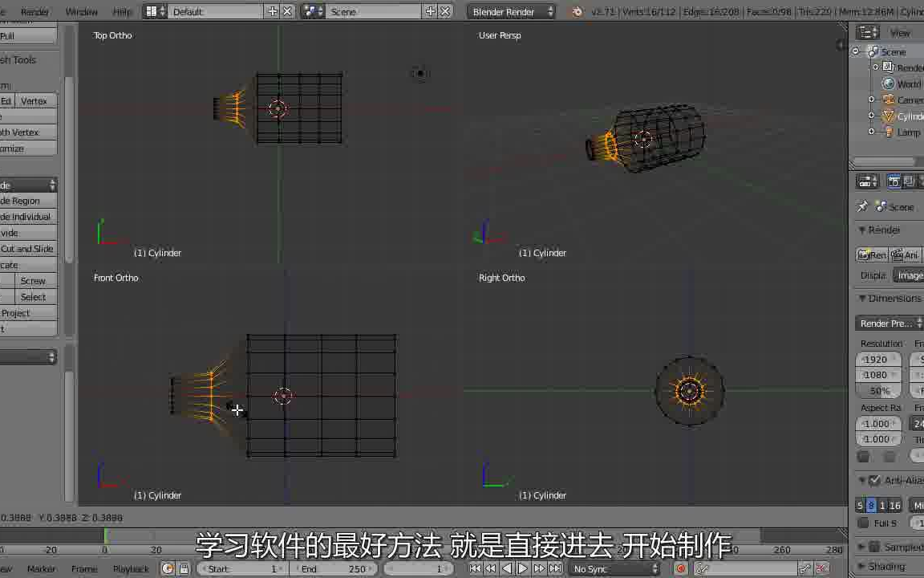Adjust the 50% resolution percentage slider
Screen dimensions: 924x578
coord(879,391)
